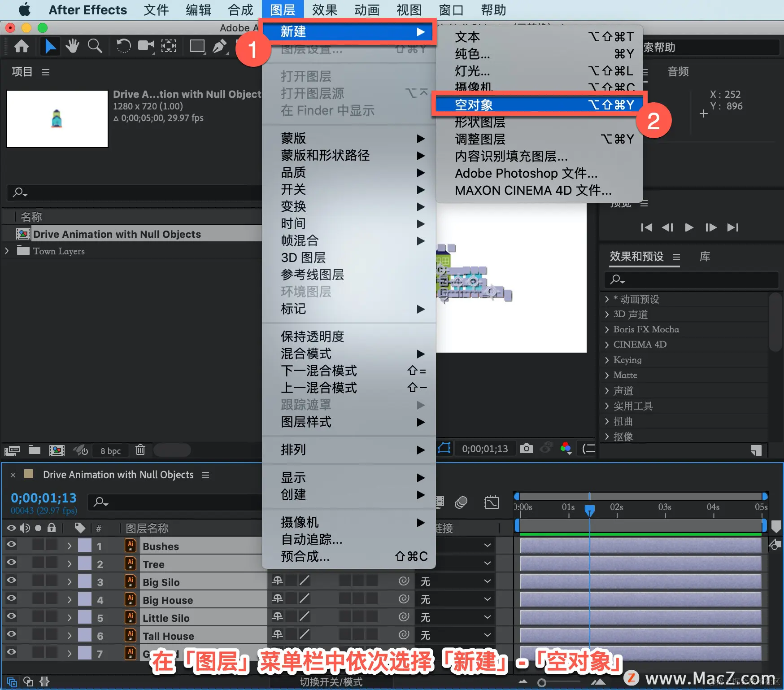784x690 pixels.
Task: Click the Interpret Footage icon in Project panel
Action: coord(12,450)
